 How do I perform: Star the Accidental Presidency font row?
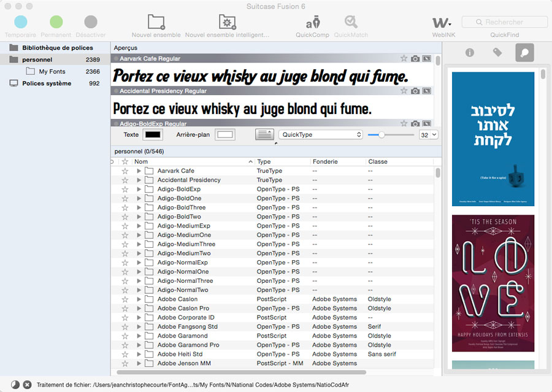coord(125,180)
